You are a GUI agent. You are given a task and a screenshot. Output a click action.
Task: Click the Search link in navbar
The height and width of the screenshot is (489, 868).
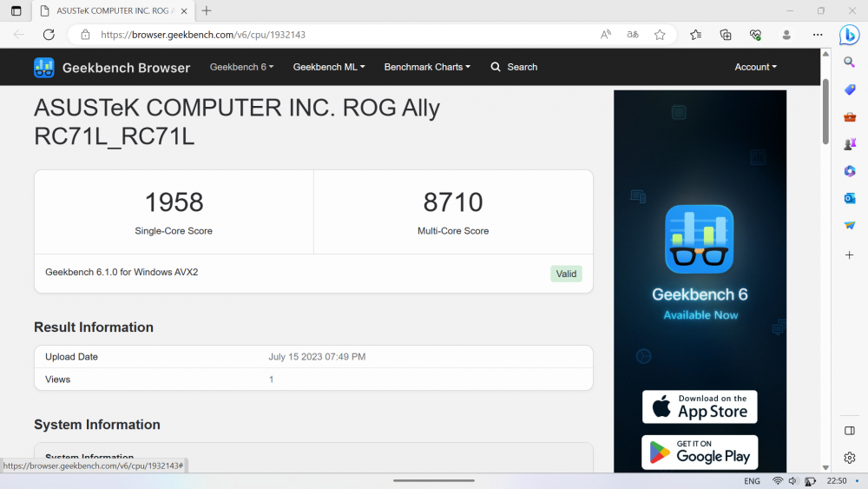point(514,67)
